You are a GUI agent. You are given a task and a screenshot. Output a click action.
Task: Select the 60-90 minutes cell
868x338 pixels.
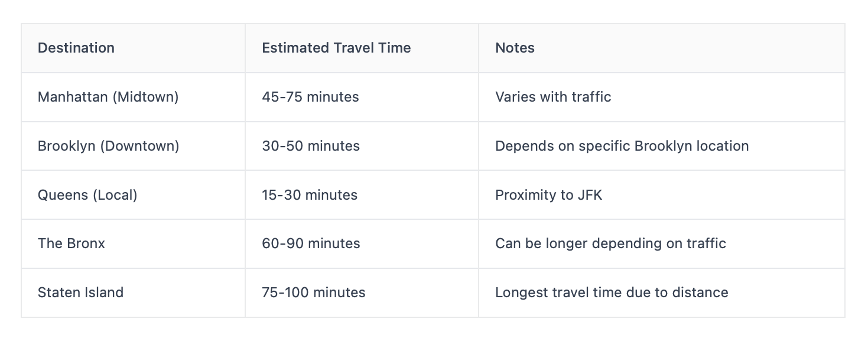click(311, 243)
